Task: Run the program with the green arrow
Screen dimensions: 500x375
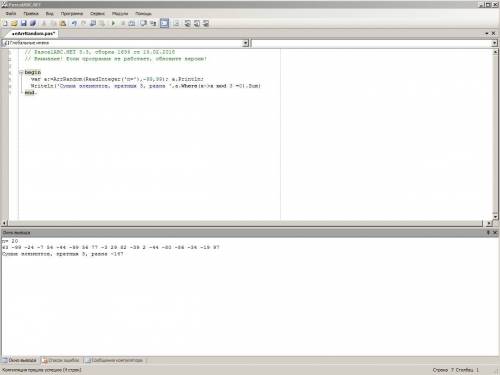Action: click(x=113, y=23)
